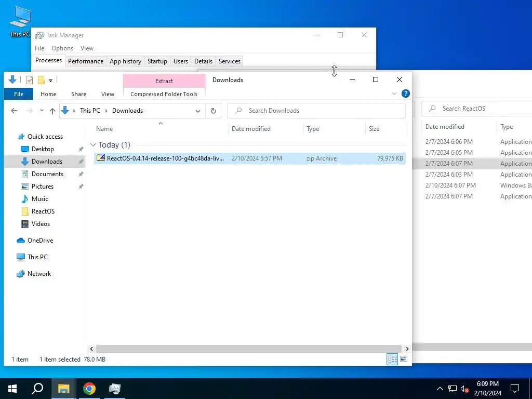532x399 pixels.
Task: Go back with the left arrow
Action: pyautogui.click(x=14, y=111)
